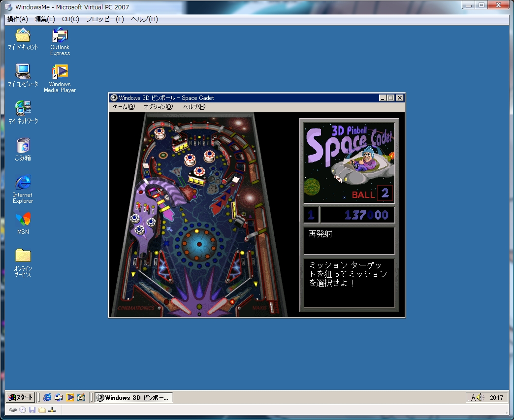The image size is (514, 420).
Task: Select the Windows Media Player desktop shortcut
Action: click(x=60, y=79)
